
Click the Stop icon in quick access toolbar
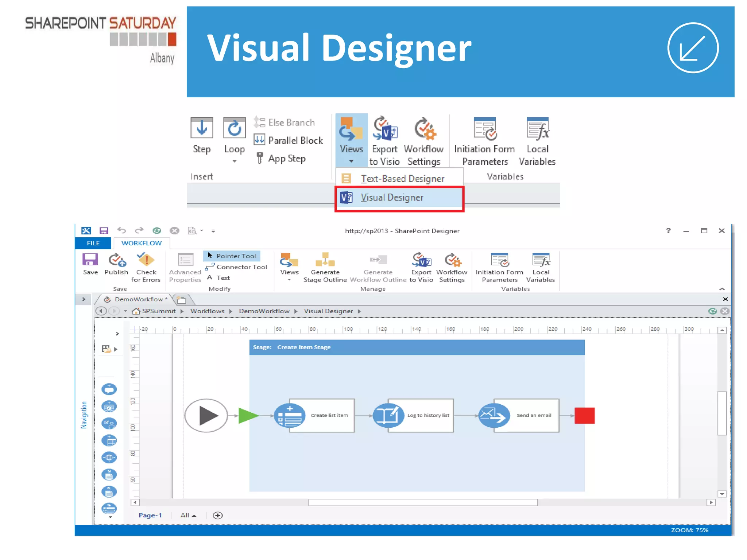click(x=175, y=230)
